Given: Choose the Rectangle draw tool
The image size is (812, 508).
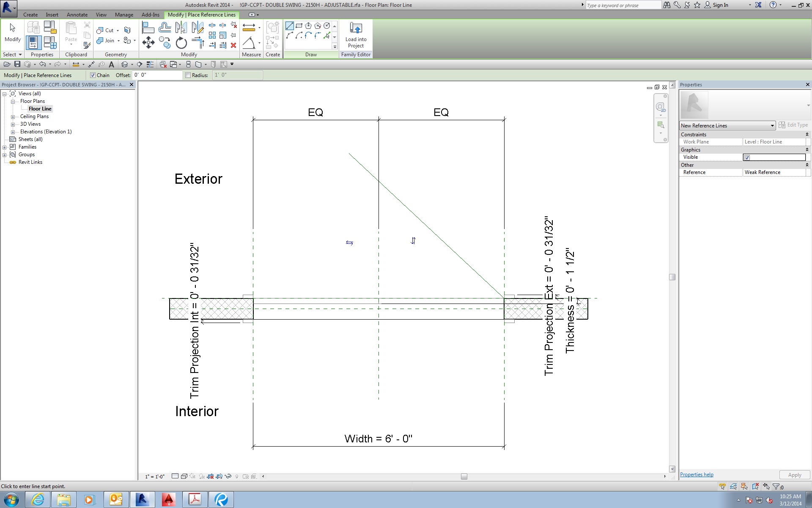Looking at the screenshot, I should (x=299, y=26).
